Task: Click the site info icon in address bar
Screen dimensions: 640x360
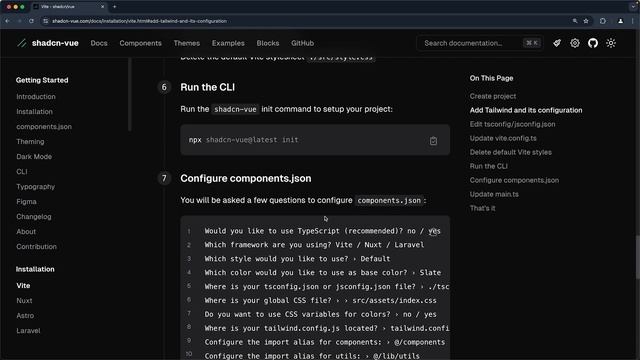Action: 45,21
